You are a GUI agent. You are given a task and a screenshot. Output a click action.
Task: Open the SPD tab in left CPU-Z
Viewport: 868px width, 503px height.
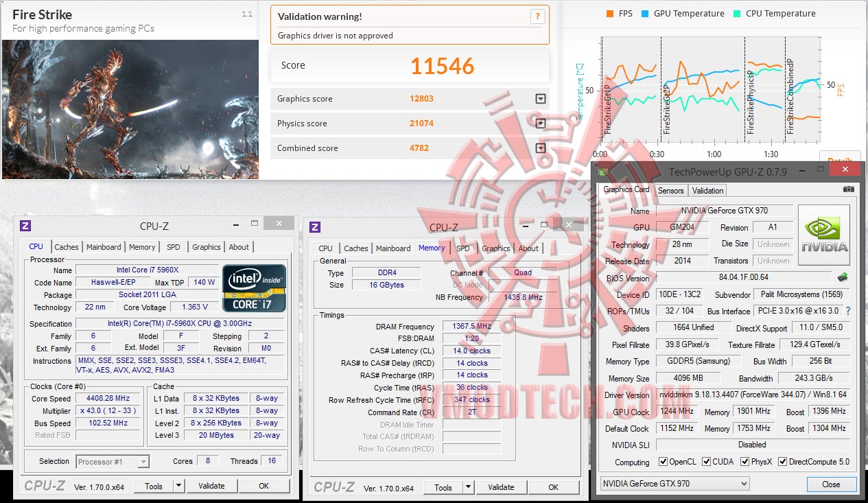(x=174, y=247)
